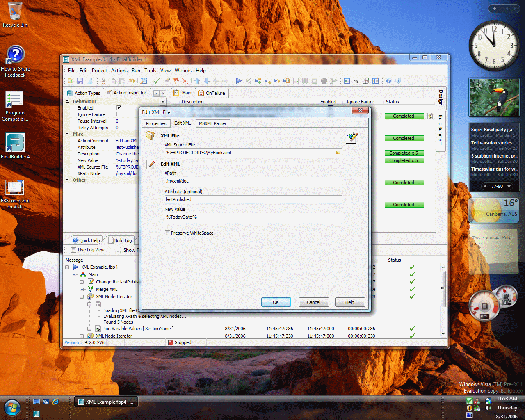The image size is (525, 420).
Task: Open the Recycle Bin desktop icon
Action: tap(15, 14)
